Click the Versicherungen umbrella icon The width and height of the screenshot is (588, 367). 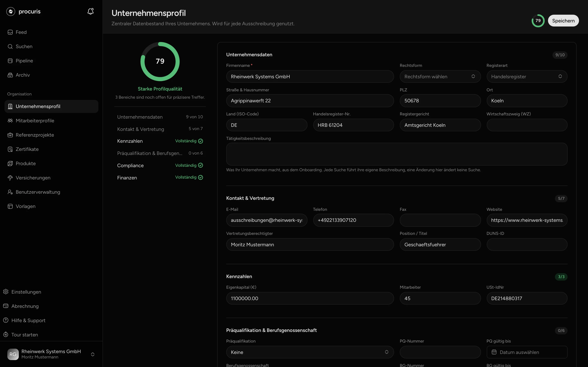(x=10, y=178)
